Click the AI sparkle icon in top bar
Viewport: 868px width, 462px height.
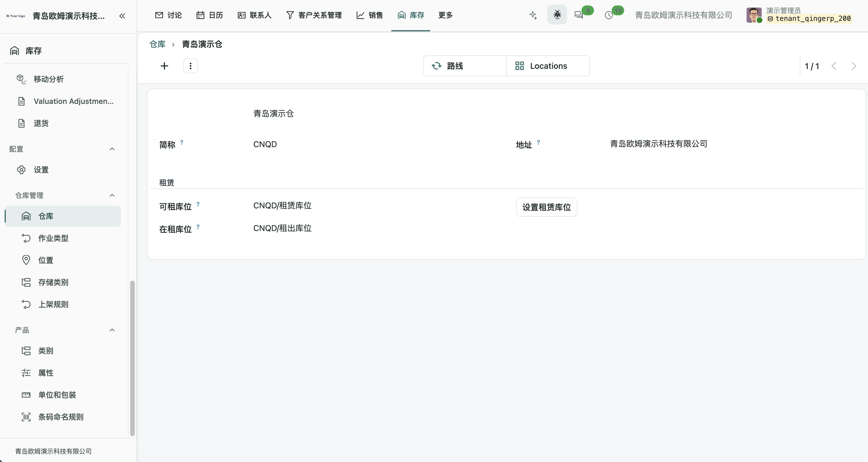pos(533,15)
